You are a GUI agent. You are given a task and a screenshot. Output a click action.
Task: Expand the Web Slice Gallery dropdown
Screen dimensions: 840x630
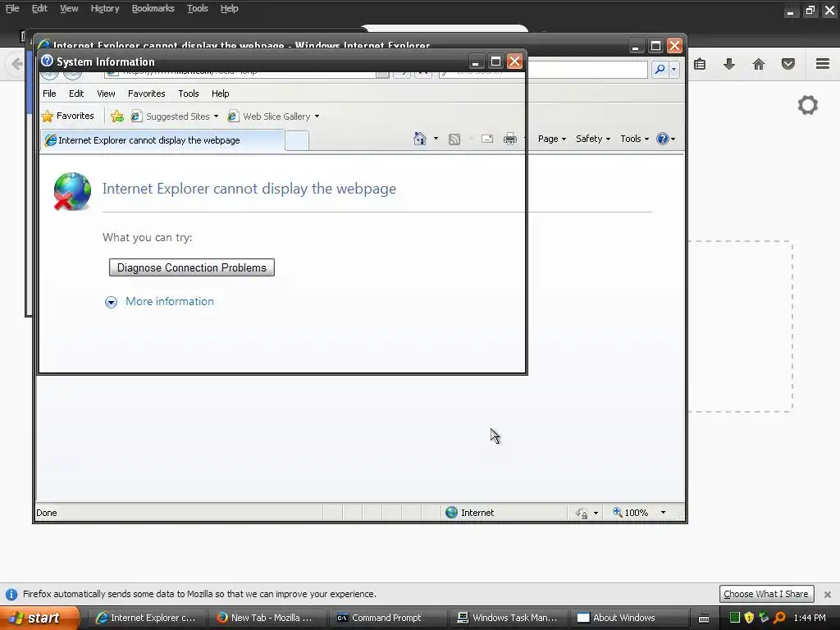[x=317, y=116]
